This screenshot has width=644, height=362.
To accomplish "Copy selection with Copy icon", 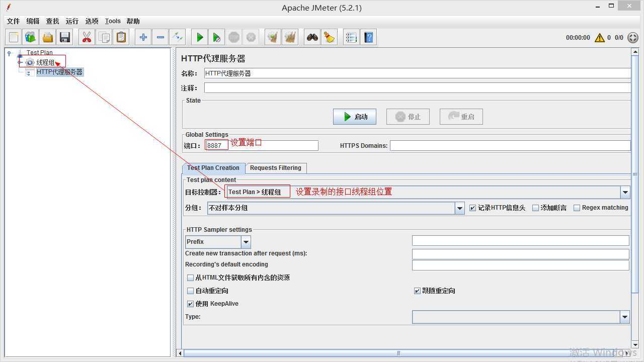I will 104,37.
